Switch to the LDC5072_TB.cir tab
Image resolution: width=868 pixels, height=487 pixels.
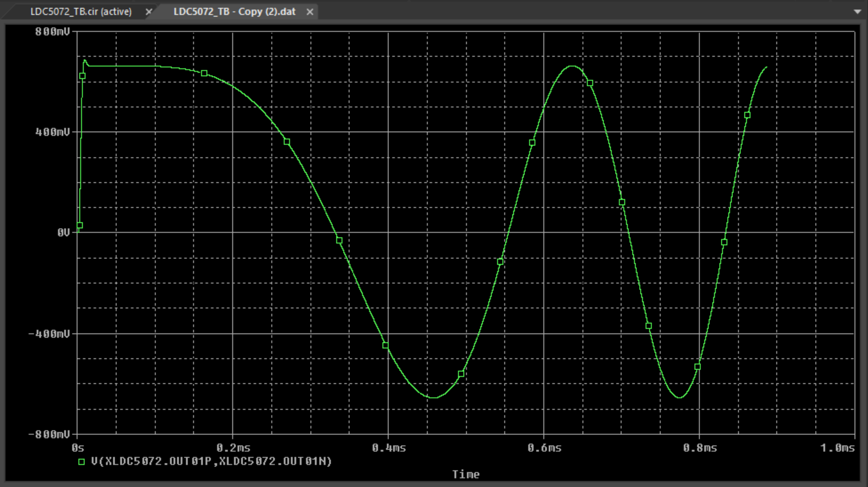[x=80, y=11]
